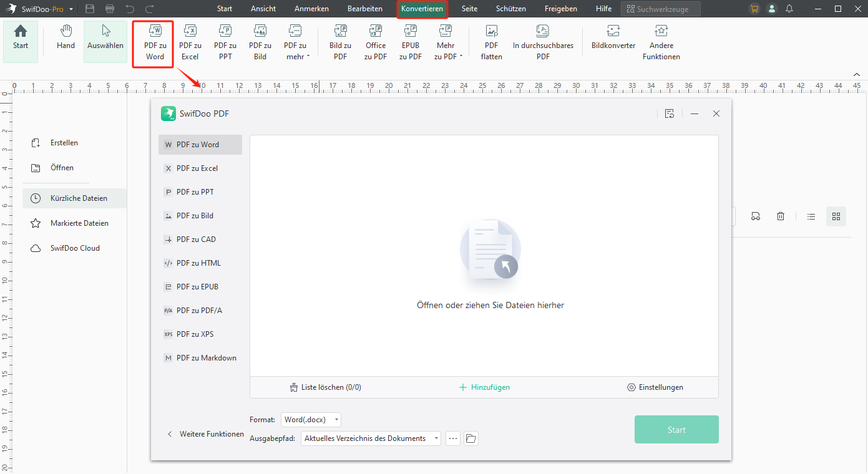Click Öffnen in the sidebar

tap(62, 168)
